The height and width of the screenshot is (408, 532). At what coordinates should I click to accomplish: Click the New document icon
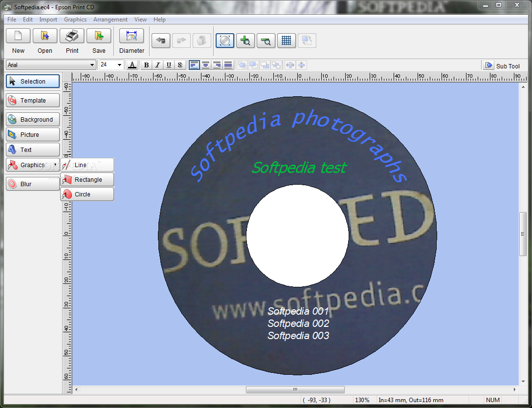click(18, 36)
